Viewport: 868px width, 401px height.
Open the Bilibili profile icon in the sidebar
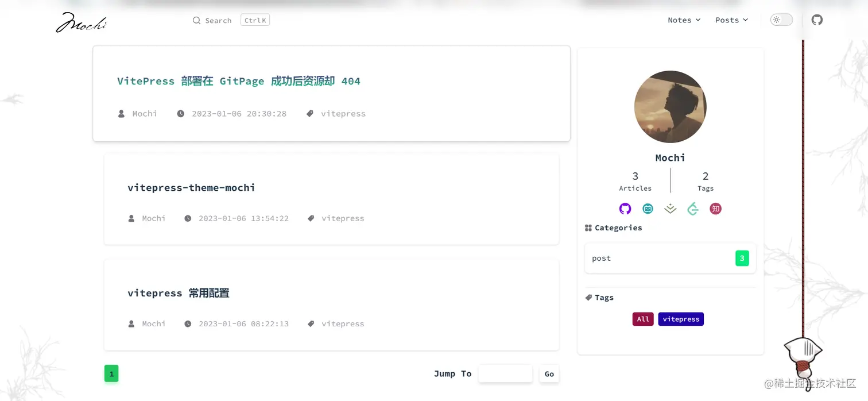[x=648, y=209]
